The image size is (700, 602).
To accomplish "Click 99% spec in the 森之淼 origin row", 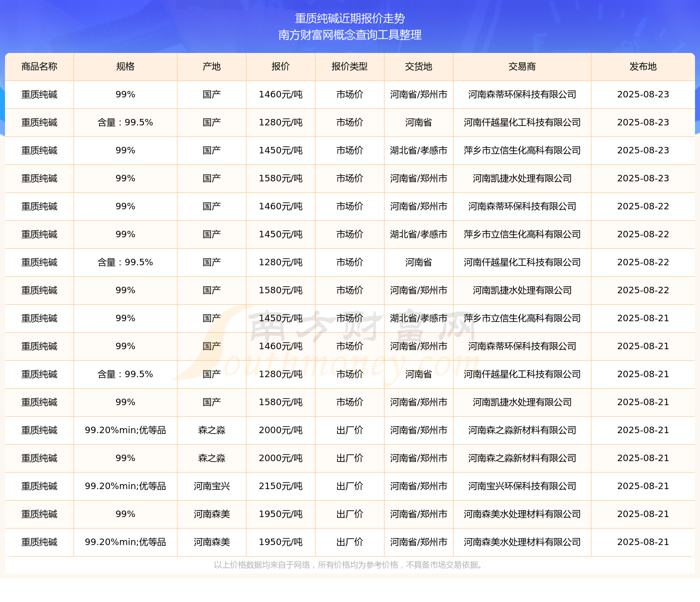I will (x=125, y=458).
